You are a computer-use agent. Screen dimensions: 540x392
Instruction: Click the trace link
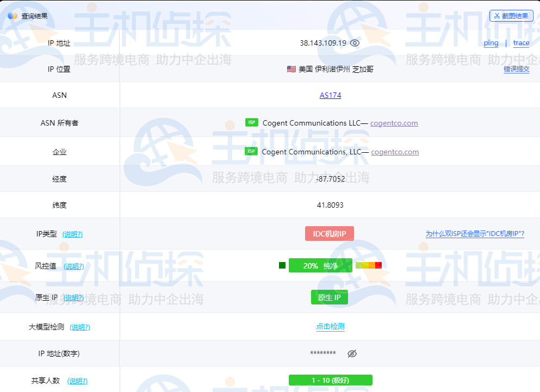521,43
